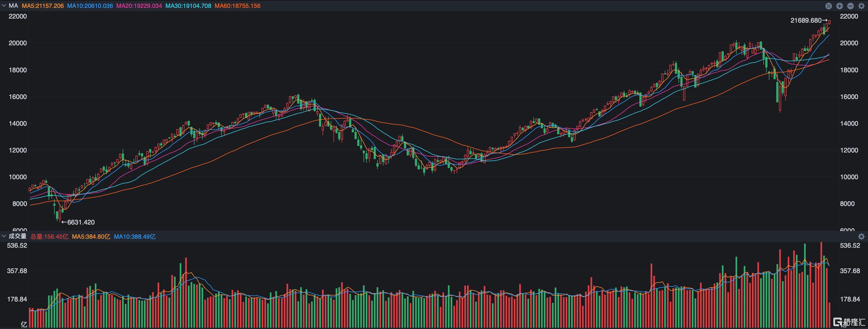The width and height of the screenshot is (868, 329).
Task: Click the MA5:21157.206 label
Action: coord(43,6)
